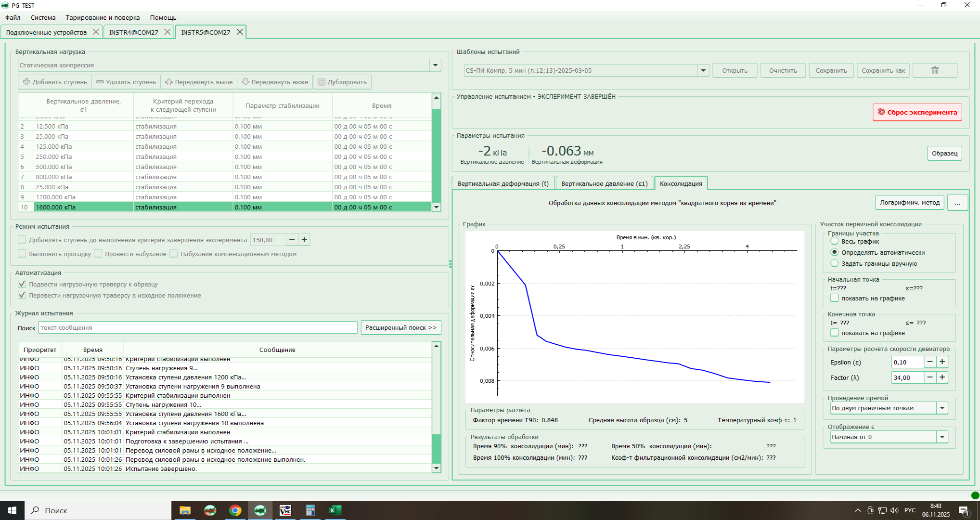The width and height of the screenshot is (980, 520).
Task: Open the Отображение ε Начиная от 0 dropdown
Action: pyautogui.click(x=942, y=437)
